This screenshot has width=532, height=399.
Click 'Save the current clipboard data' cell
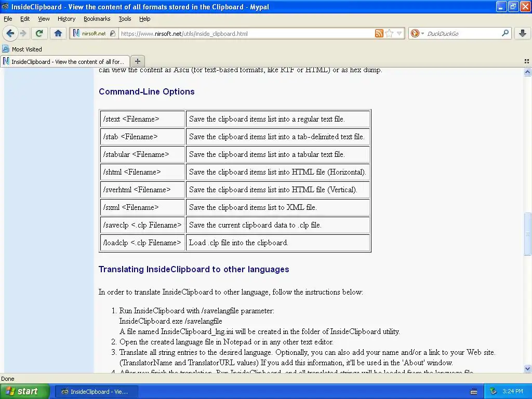(278, 225)
